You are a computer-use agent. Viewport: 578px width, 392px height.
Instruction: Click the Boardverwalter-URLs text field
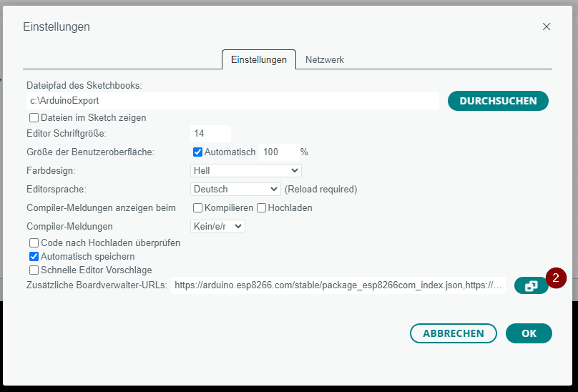click(338, 285)
